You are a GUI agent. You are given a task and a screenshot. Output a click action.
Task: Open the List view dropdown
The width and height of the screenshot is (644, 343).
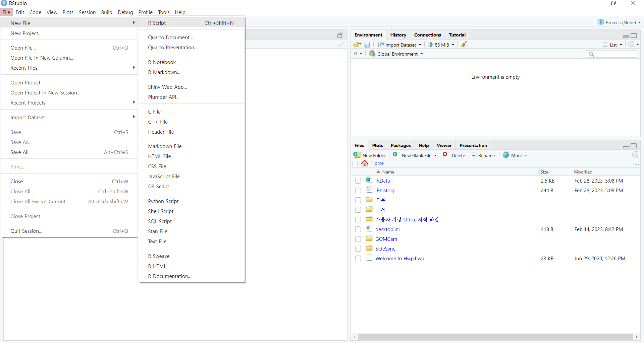click(612, 45)
